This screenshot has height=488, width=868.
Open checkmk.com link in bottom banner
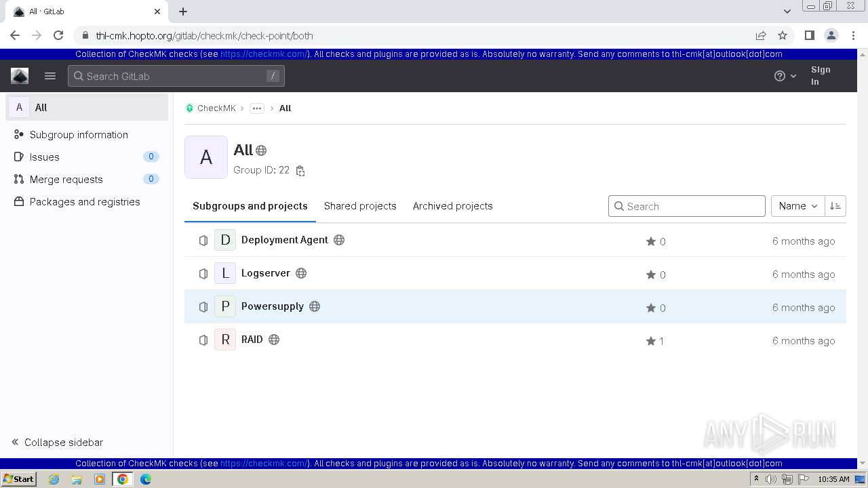point(264,464)
